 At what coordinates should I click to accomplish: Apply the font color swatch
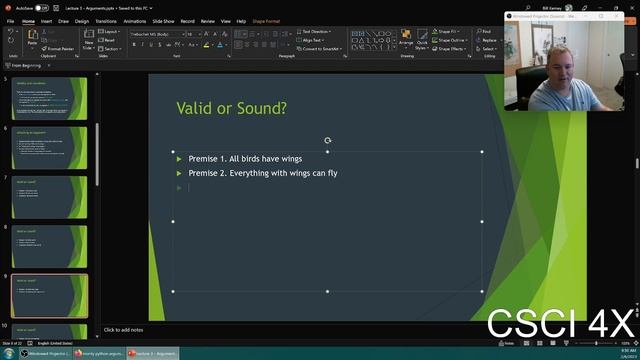click(x=220, y=45)
